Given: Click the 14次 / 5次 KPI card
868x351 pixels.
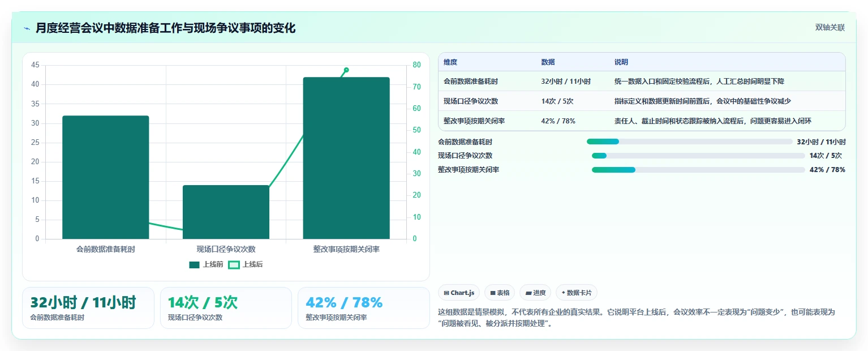Looking at the screenshot, I should 226,308.
